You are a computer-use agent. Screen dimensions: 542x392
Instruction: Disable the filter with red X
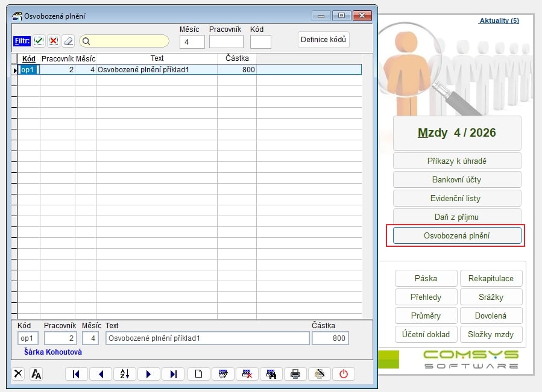tap(53, 41)
